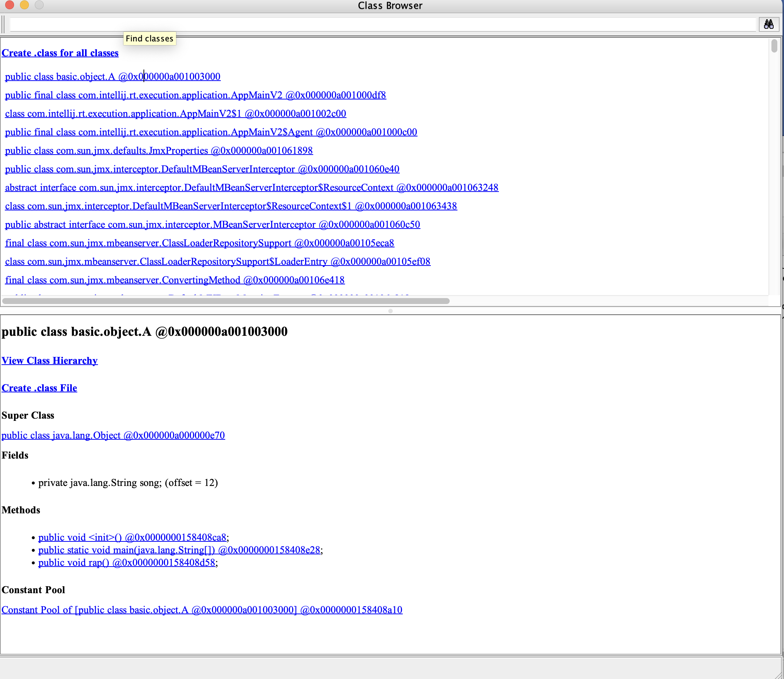
Task: Click Create .class File link
Action: pos(40,388)
